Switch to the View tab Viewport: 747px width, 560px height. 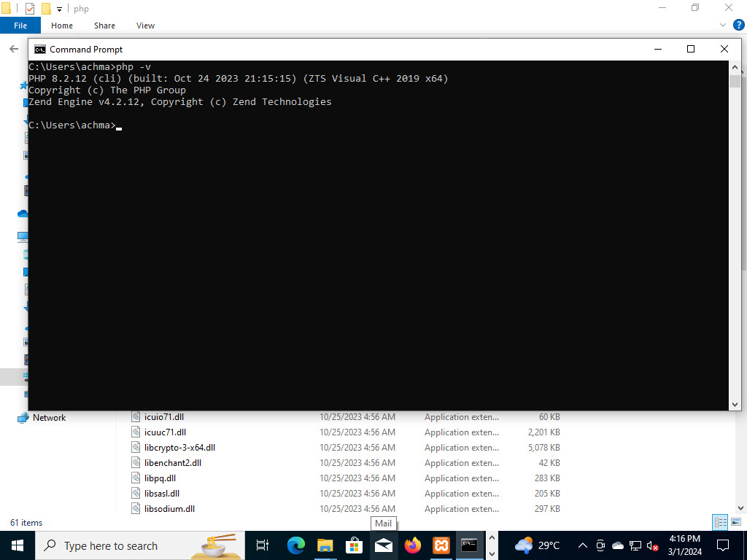coord(145,26)
